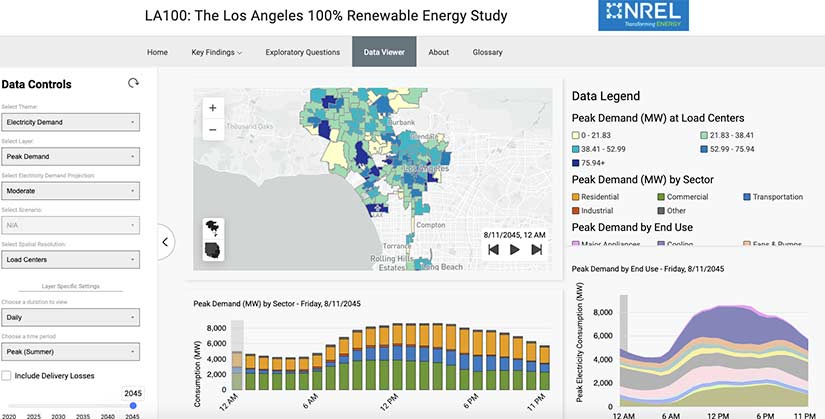Skip to previous time step
This screenshot has width=825, height=419.
coord(493,250)
